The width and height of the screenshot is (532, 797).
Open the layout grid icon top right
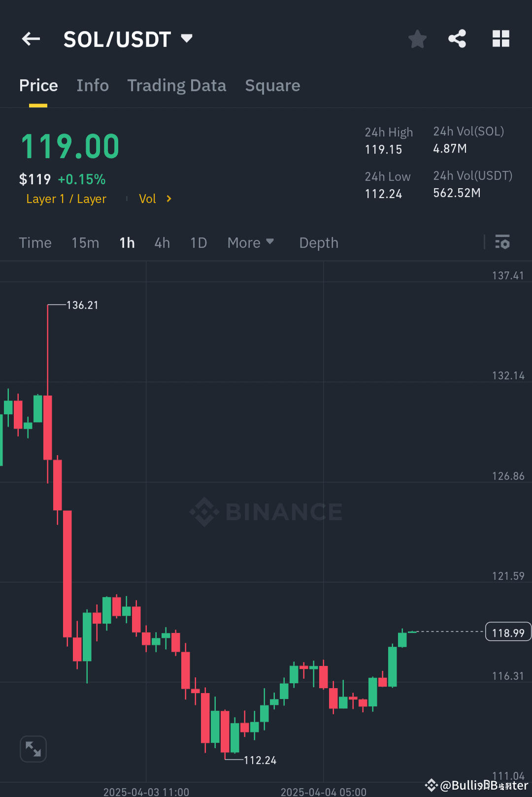click(x=501, y=39)
